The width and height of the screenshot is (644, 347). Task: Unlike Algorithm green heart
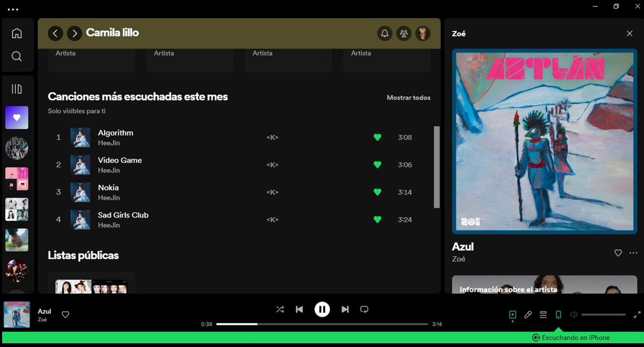(x=377, y=138)
